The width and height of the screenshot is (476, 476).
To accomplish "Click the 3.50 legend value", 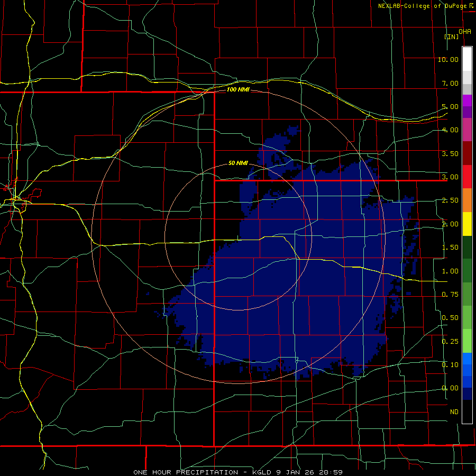I will coord(450,153).
